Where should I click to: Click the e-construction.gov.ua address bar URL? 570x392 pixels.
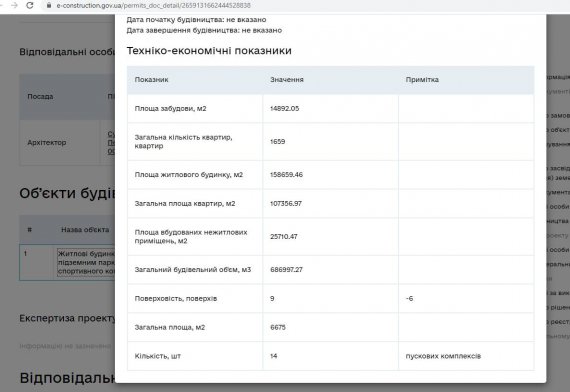[x=153, y=5]
